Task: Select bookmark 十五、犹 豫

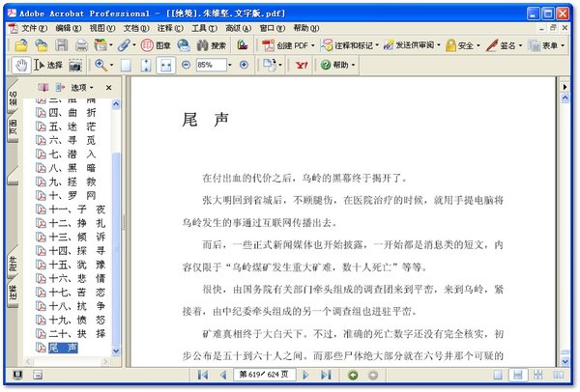Action: tap(71, 265)
